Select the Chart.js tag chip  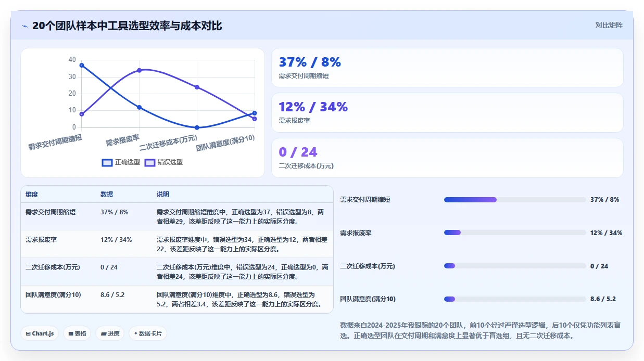tap(40, 333)
